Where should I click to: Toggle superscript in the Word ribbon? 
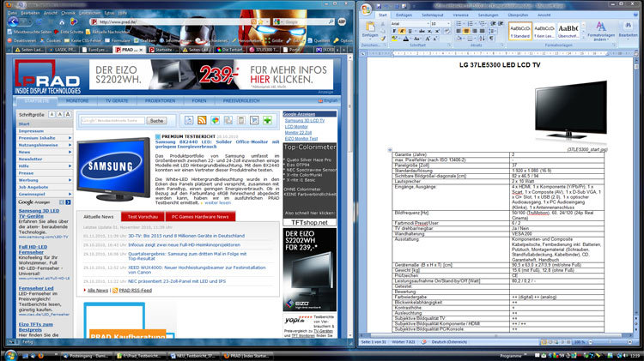437,31
